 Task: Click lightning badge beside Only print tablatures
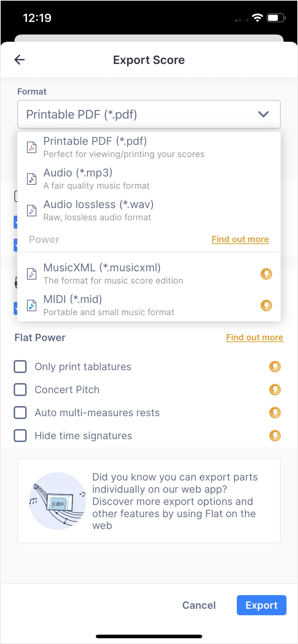275,367
